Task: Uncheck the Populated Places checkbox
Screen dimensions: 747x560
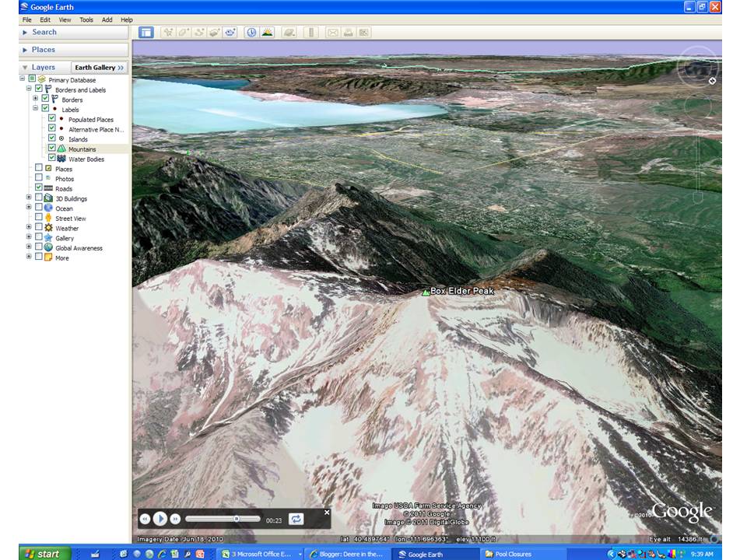Action: (x=52, y=118)
